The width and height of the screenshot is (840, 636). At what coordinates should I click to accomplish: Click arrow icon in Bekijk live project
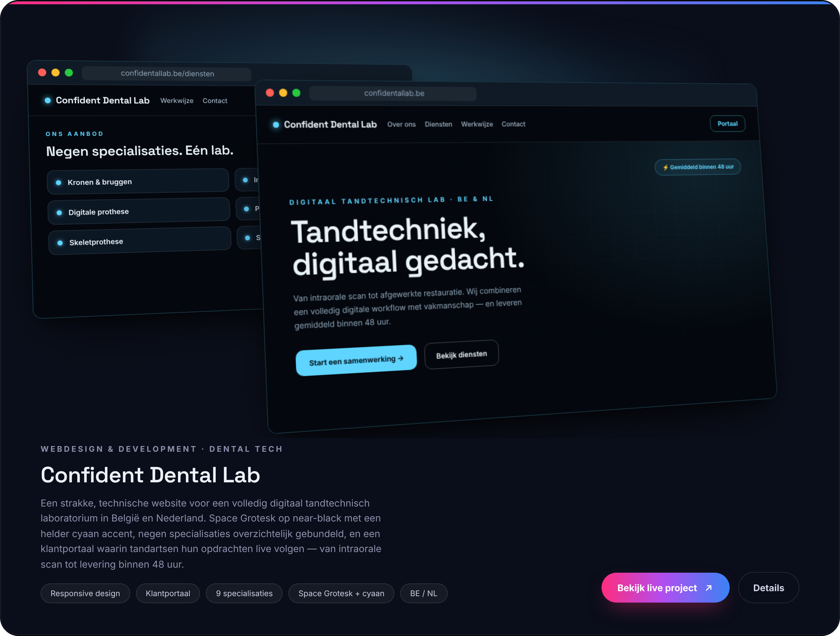(708, 588)
